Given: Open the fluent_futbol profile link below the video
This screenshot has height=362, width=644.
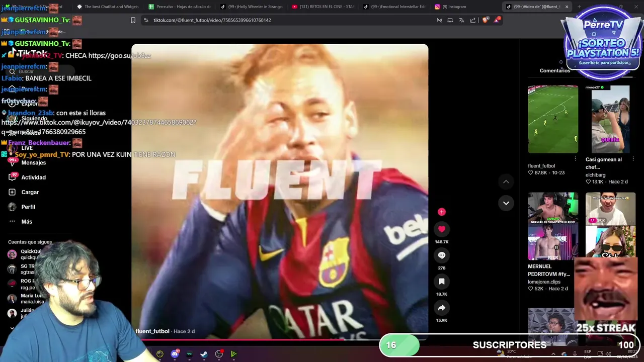Looking at the screenshot, I should pos(152,331).
